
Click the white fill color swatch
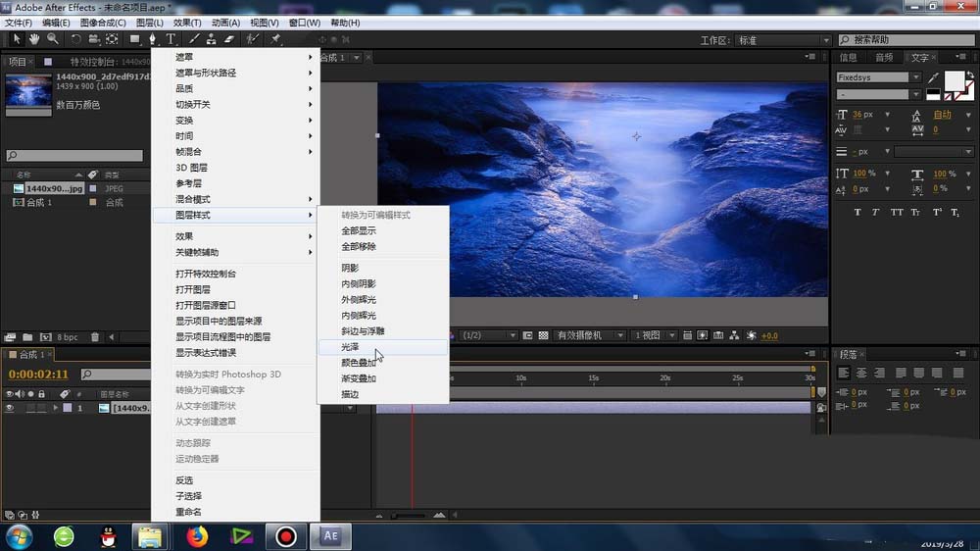(954, 79)
